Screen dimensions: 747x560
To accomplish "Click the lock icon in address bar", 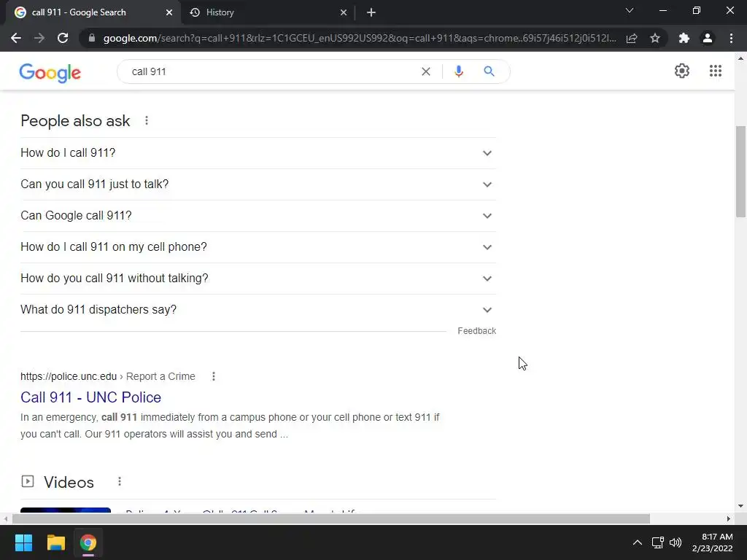I will click(92, 38).
